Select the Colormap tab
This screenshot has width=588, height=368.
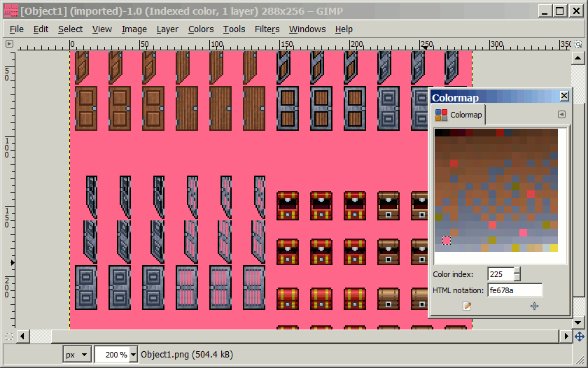pyautogui.click(x=458, y=115)
